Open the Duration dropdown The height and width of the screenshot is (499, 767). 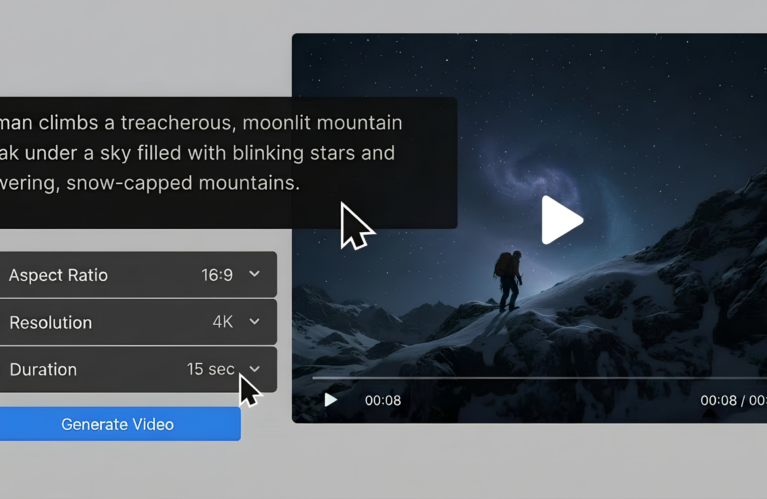pos(138,369)
